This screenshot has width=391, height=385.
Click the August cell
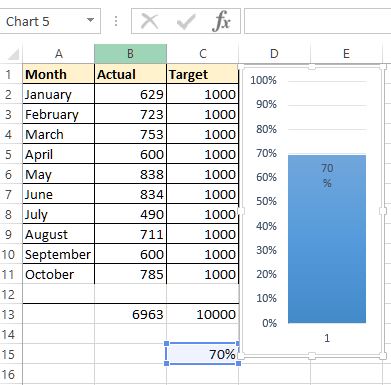(x=59, y=234)
